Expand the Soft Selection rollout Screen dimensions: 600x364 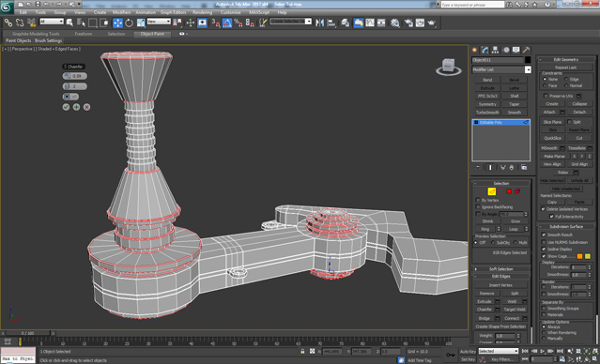501,269
